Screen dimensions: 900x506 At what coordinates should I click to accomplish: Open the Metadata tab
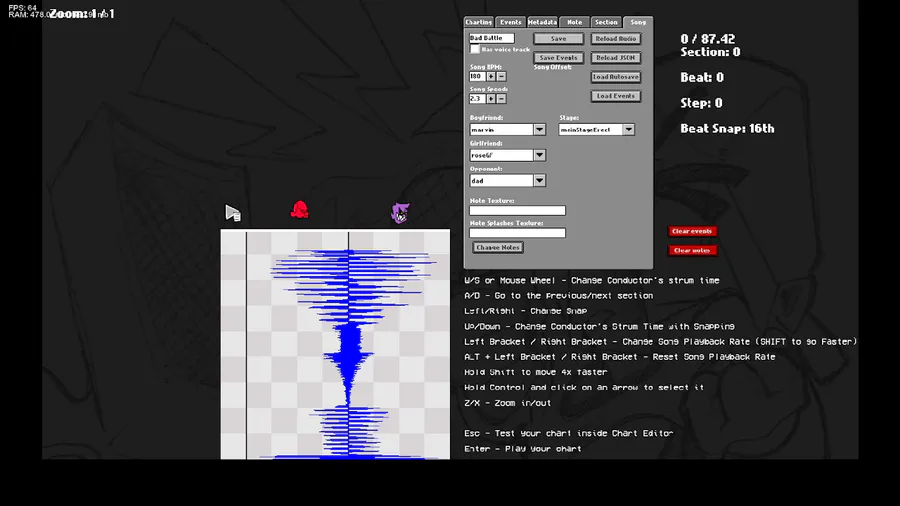click(542, 22)
